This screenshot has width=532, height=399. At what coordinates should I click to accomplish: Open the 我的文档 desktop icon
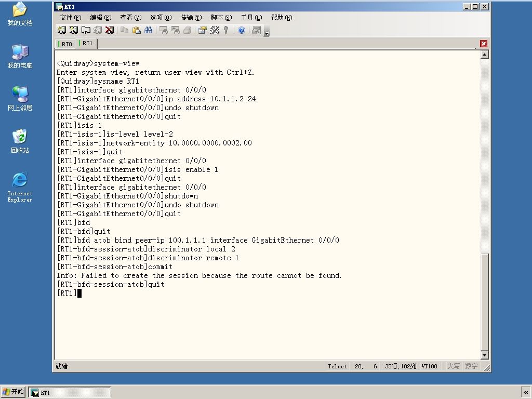(x=20, y=14)
